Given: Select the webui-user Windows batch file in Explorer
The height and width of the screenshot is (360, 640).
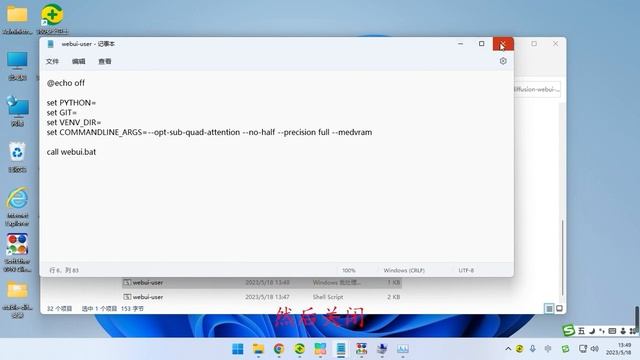Looking at the screenshot, I should (262, 282).
